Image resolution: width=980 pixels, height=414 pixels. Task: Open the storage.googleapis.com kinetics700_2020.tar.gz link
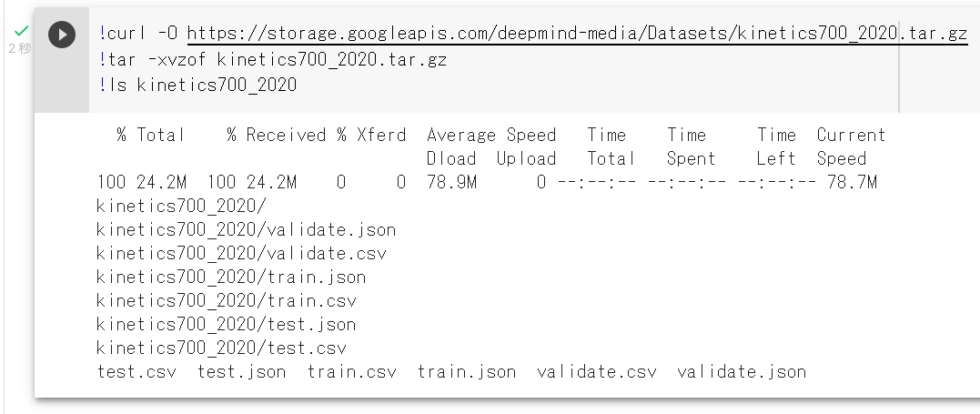coord(578,33)
